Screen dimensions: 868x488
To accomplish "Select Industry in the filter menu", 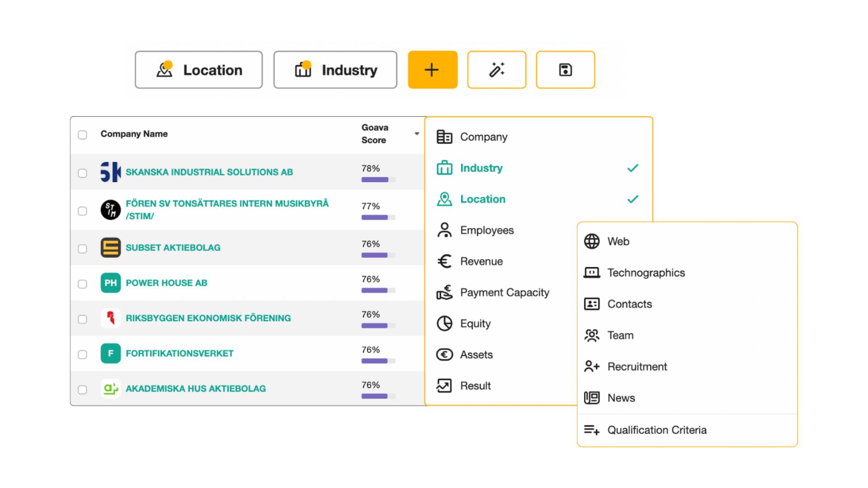I will click(x=538, y=168).
